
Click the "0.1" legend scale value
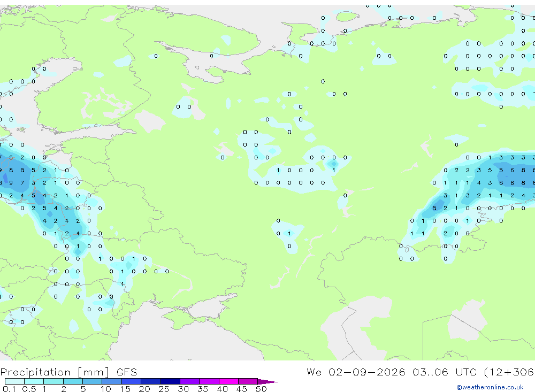(9, 389)
